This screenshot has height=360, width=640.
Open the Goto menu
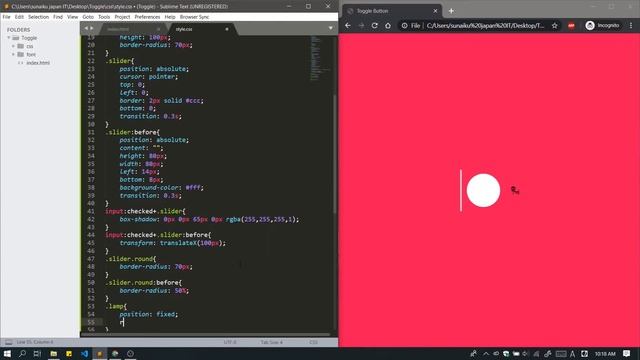click(x=88, y=17)
